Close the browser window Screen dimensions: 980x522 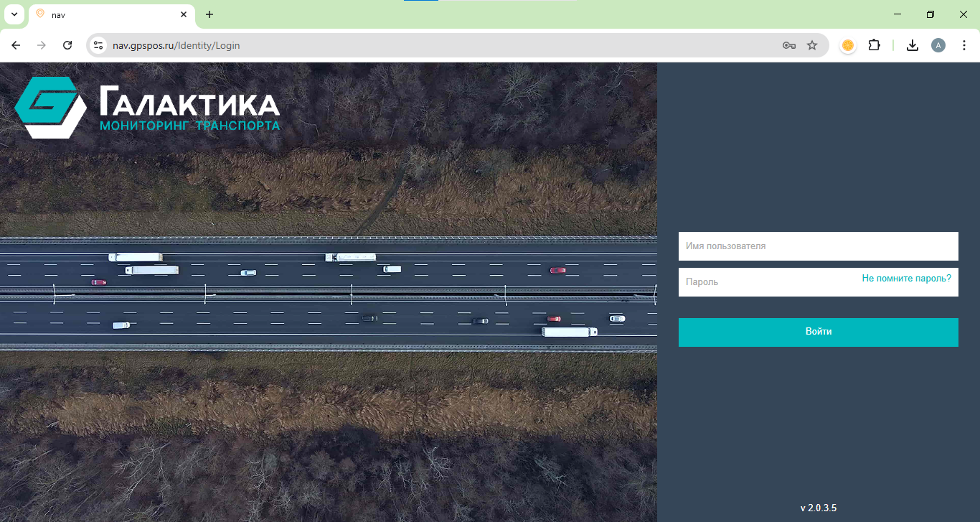[x=963, y=14]
